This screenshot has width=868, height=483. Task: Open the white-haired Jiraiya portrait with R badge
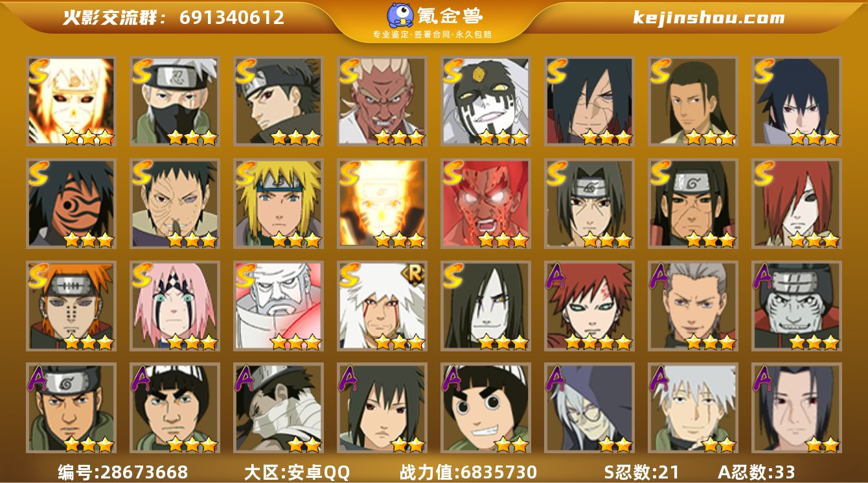click(x=382, y=305)
